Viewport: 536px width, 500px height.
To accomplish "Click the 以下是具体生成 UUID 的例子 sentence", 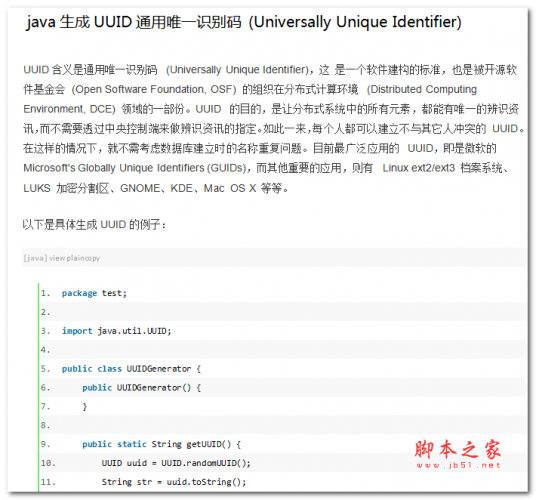I will 95,225.
